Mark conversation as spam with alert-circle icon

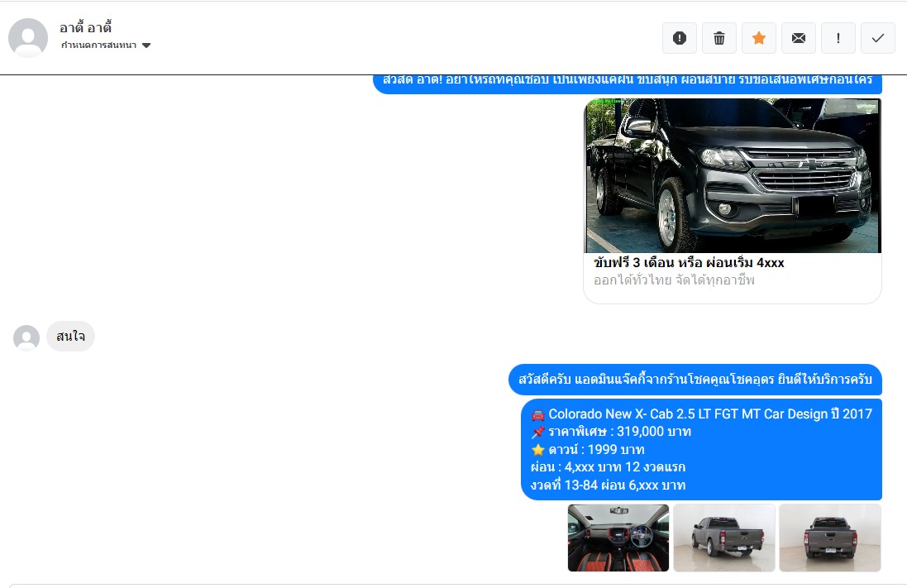[679, 38]
